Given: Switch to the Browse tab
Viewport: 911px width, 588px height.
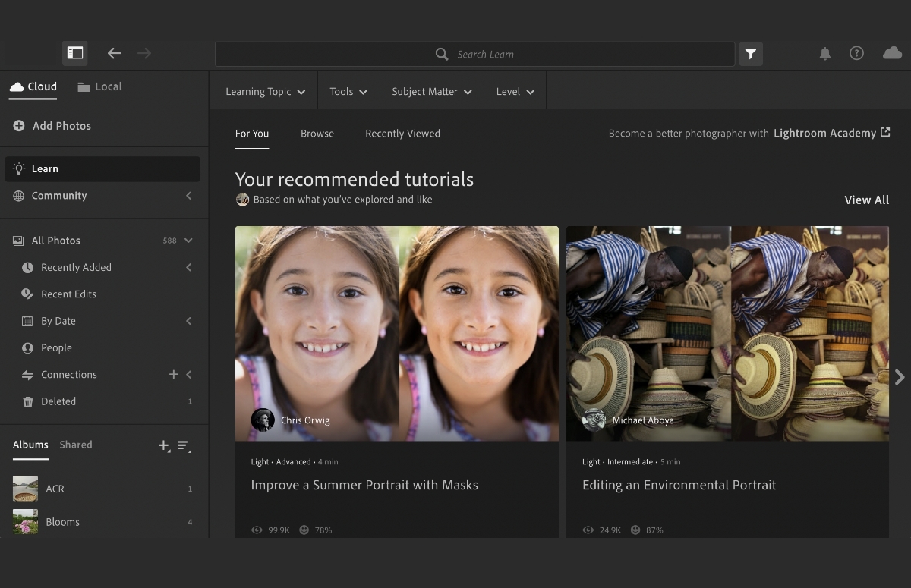Looking at the screenshot, I should [x=317, y=134].
